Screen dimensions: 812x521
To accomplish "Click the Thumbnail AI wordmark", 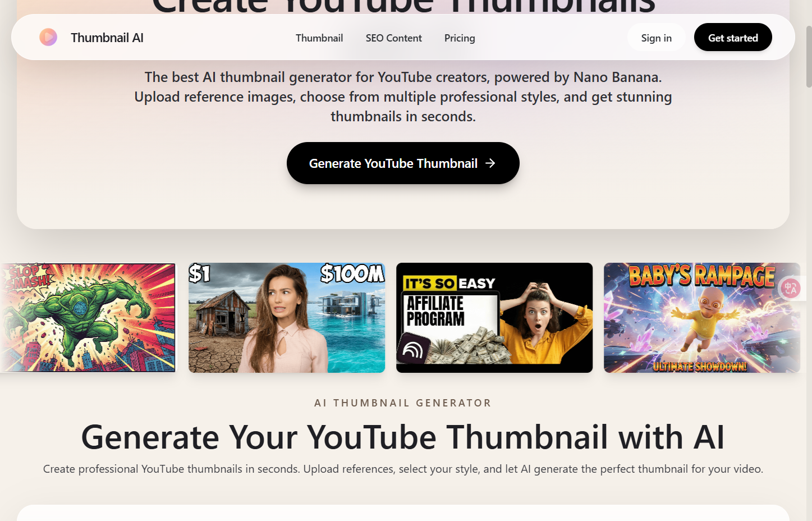I will coord(107,37).
